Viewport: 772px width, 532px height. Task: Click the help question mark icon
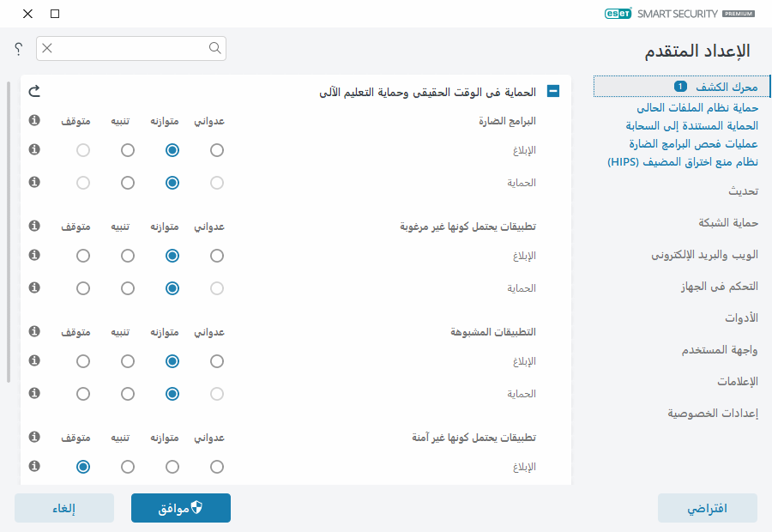click(x=17, y=49)
